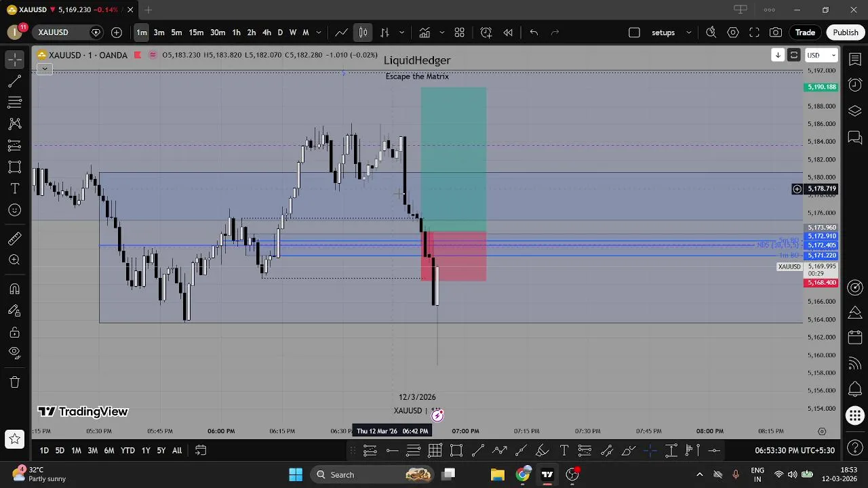Create an alert with the clock-plus icon
This screenshot has height=488, width=868.
486,33
